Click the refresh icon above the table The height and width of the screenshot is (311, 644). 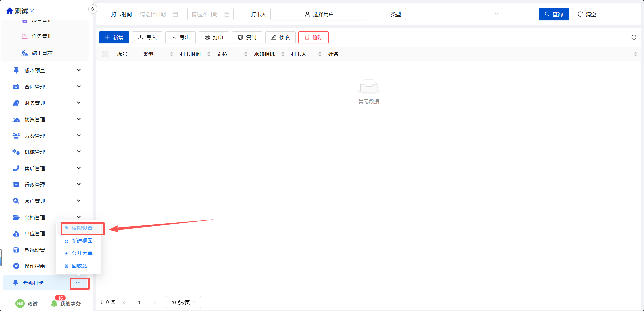tap(634, 37)
